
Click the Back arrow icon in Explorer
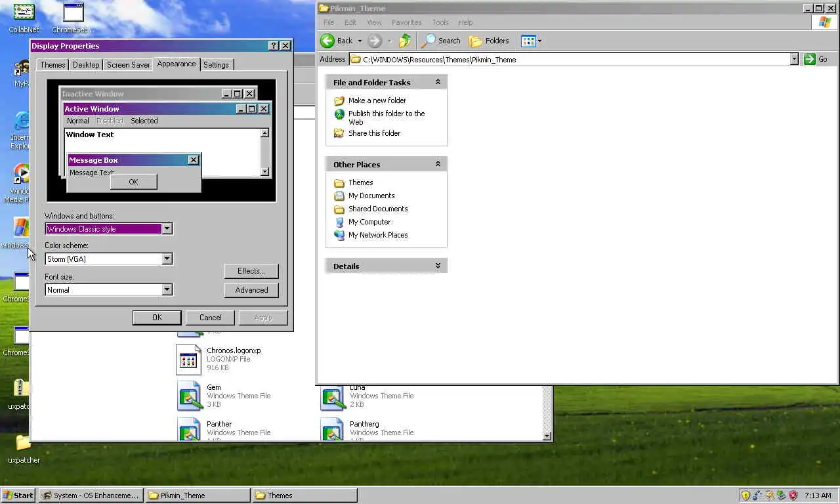click(327, 41)
